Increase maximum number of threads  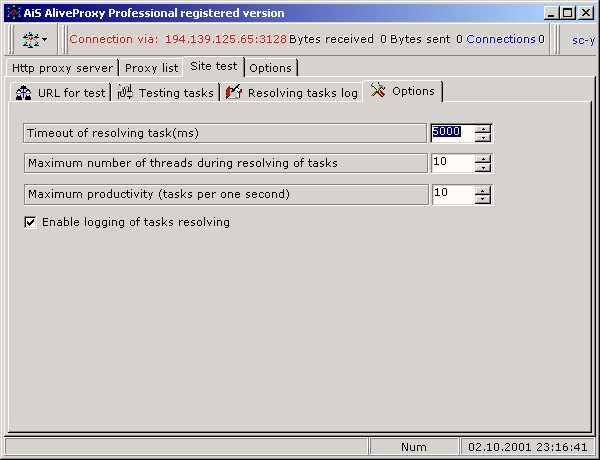click(483, 159)
